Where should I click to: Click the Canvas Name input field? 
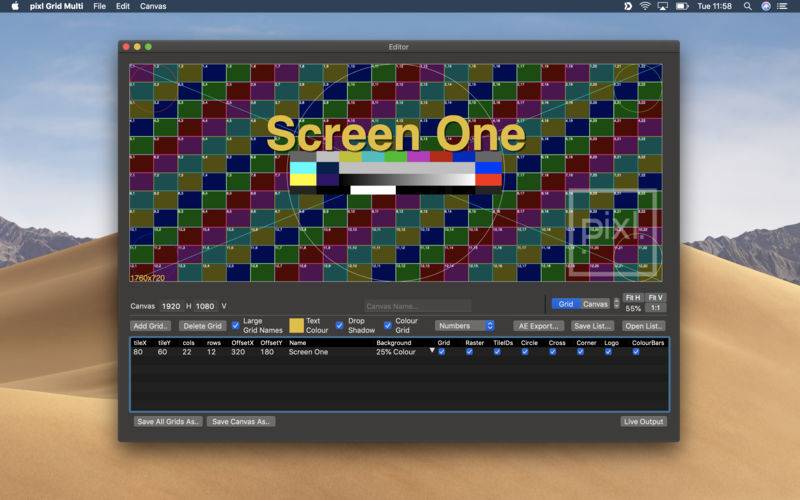tap(417, 306)
